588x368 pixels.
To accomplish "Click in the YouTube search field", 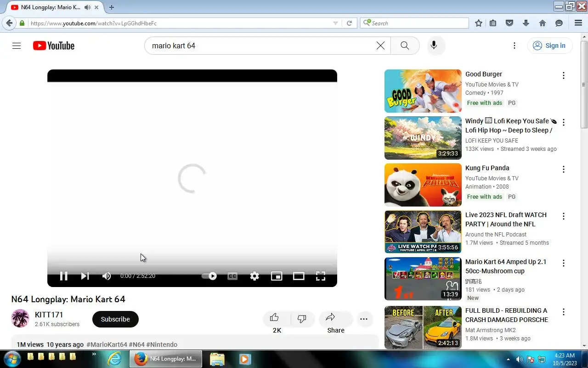I will pyautogui.click(x=262, y=46).
